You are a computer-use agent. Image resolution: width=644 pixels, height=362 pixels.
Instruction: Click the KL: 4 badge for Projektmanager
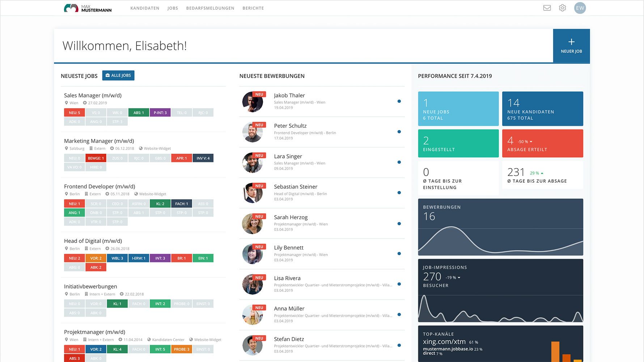[x=117, y=349]
